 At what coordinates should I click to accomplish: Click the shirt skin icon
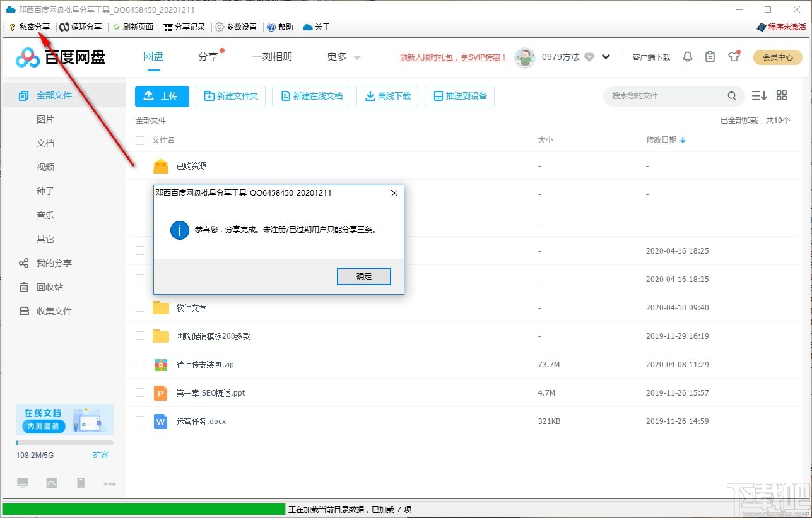733,57
